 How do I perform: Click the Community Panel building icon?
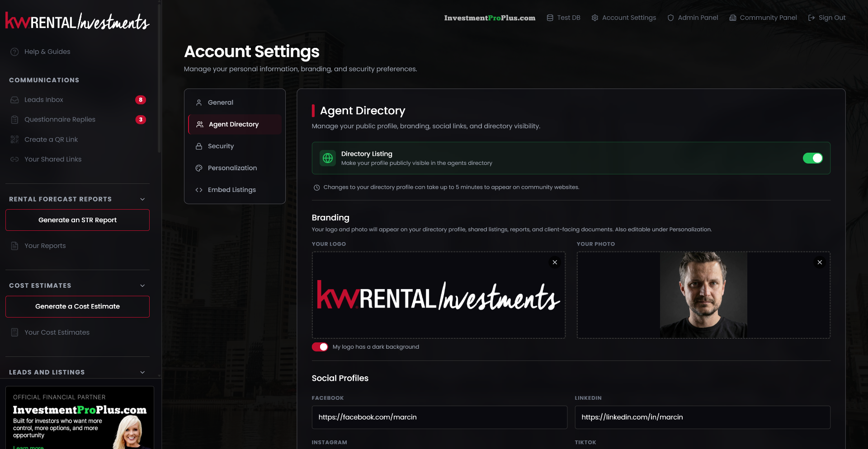(733, 18)
